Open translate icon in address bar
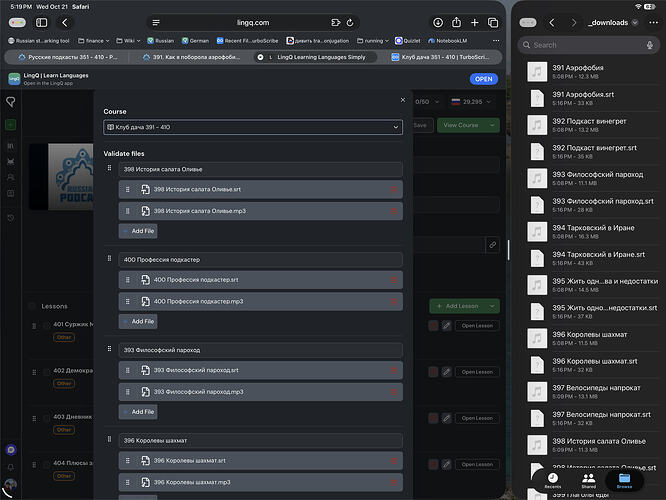This screenshot has width=666, height=500. pos(336,23)
